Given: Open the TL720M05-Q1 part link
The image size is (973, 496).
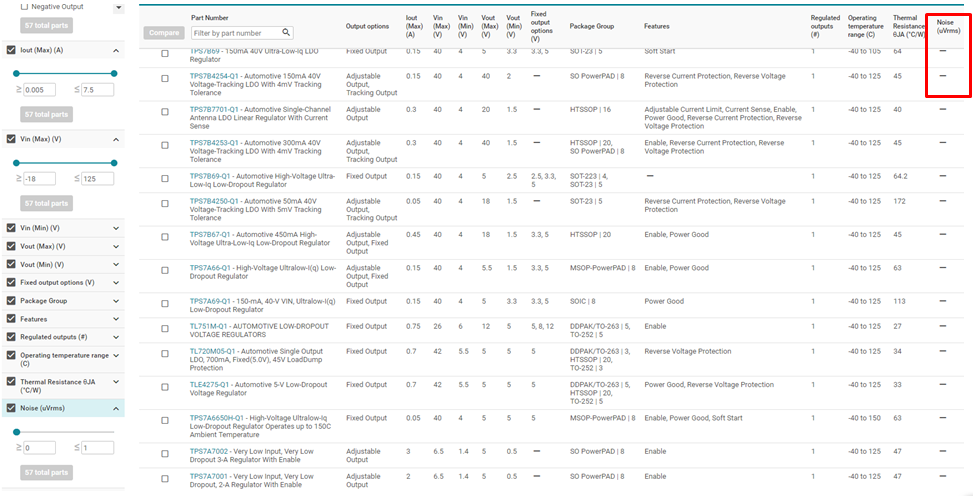Looking at the screenshot, I should (x=210, y=351).
